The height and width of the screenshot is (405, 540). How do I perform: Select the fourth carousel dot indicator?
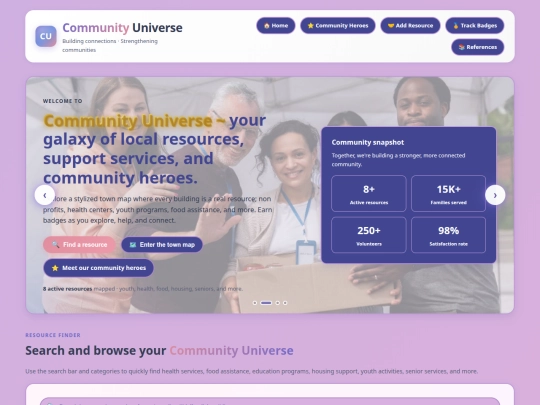285,303
